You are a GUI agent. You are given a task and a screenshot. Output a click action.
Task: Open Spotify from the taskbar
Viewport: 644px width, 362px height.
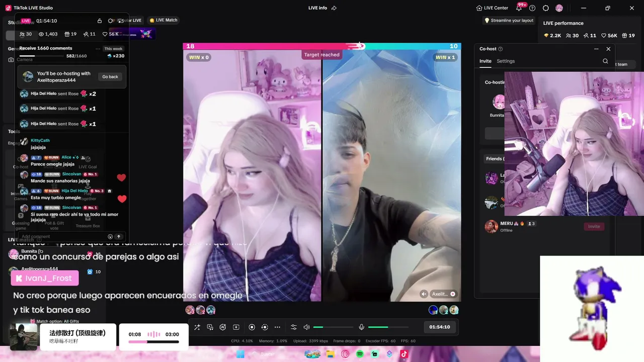pos(360,354)
